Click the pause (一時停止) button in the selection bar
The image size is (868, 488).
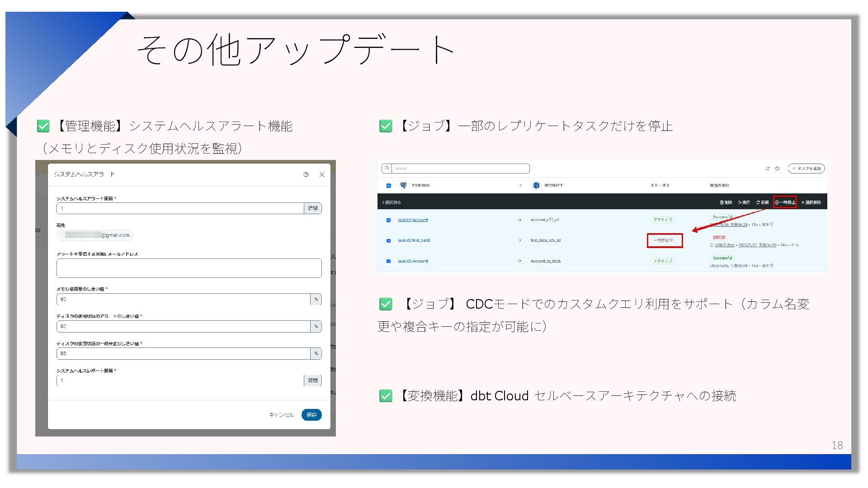tap(785, 202)
